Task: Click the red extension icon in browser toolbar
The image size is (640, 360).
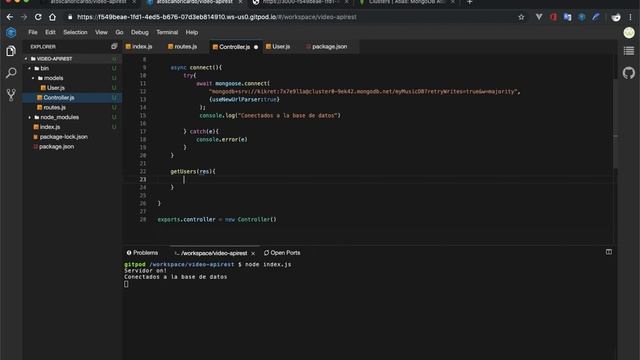Action: point(553,17)
